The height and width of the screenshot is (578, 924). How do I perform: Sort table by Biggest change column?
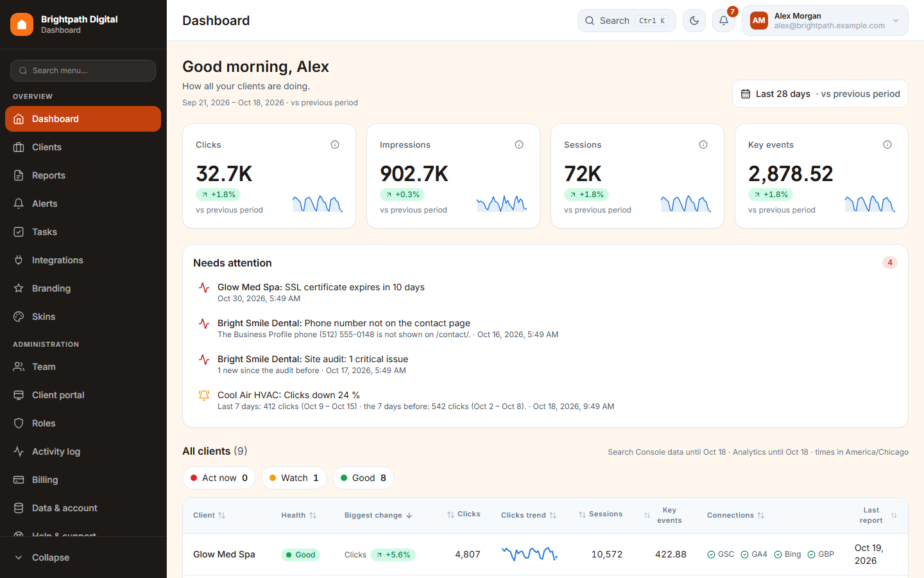click(x=379, y=515)
